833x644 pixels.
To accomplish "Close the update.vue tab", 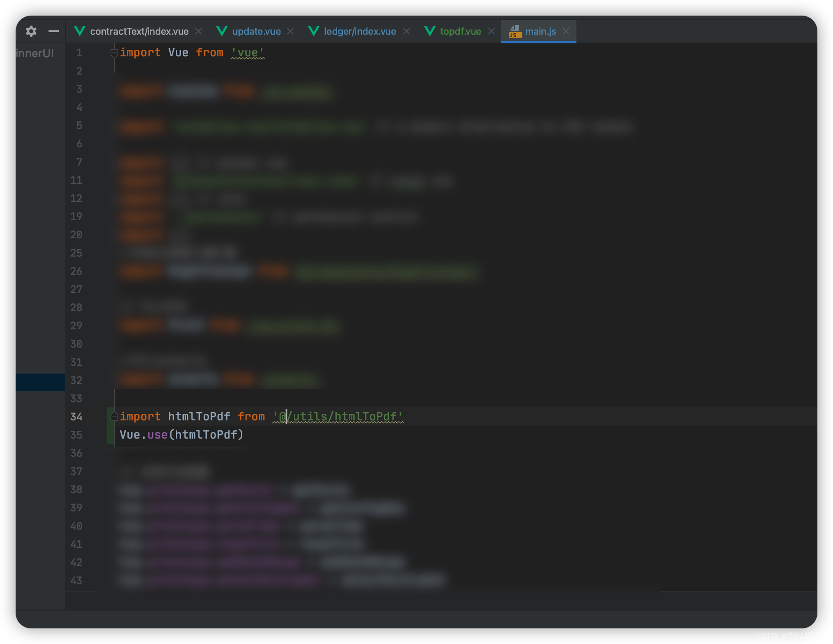I will (290, 31).
